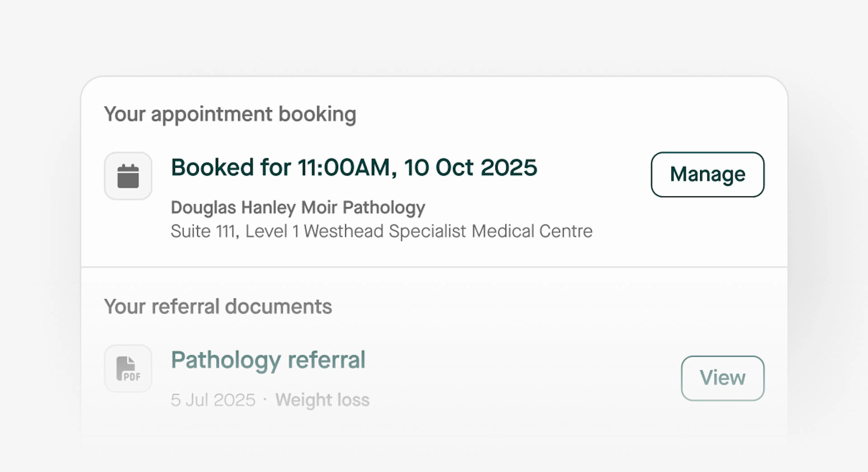Click the "Level 1" text in the address
Image resolution: width=868 pixels, height=472 pixels.
[271, 231]
